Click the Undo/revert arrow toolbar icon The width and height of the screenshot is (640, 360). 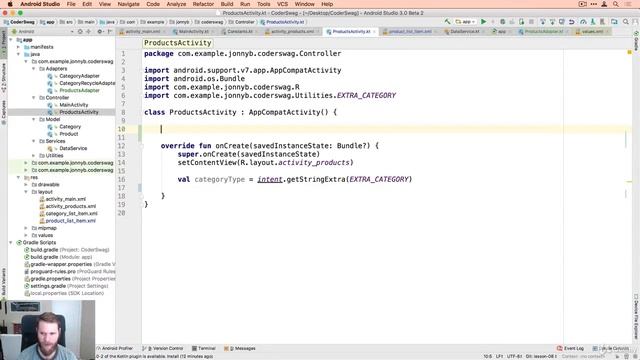point(572,22)
